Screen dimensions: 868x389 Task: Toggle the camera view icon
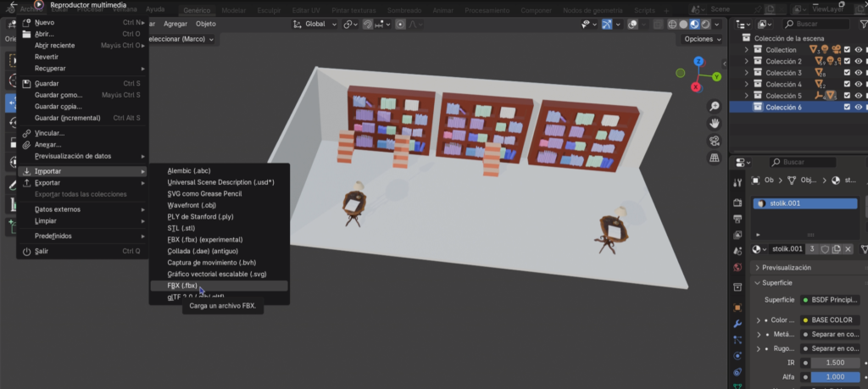pos(715,141)
